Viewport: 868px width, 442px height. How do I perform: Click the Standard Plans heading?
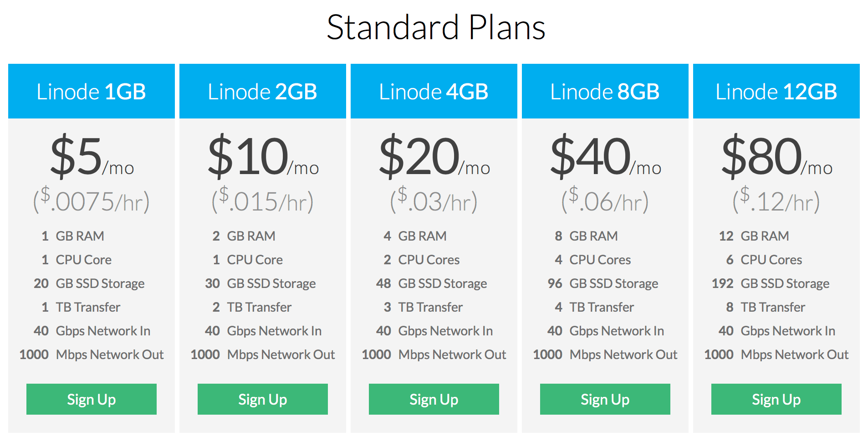click(436, 27)
